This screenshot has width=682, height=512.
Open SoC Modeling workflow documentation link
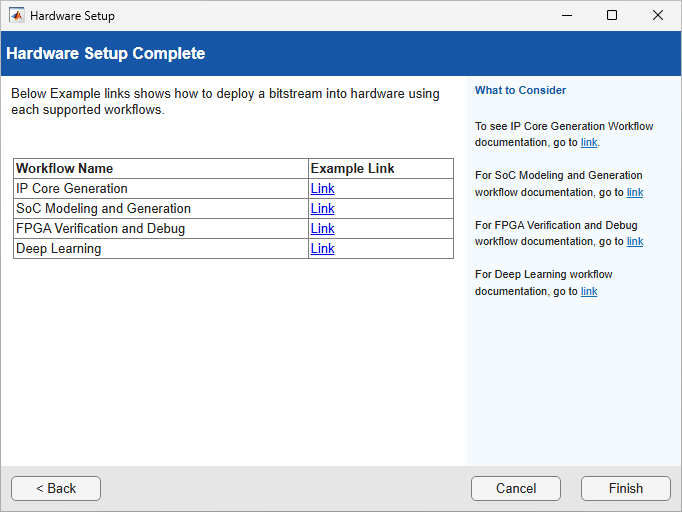[x=635, y=192]
